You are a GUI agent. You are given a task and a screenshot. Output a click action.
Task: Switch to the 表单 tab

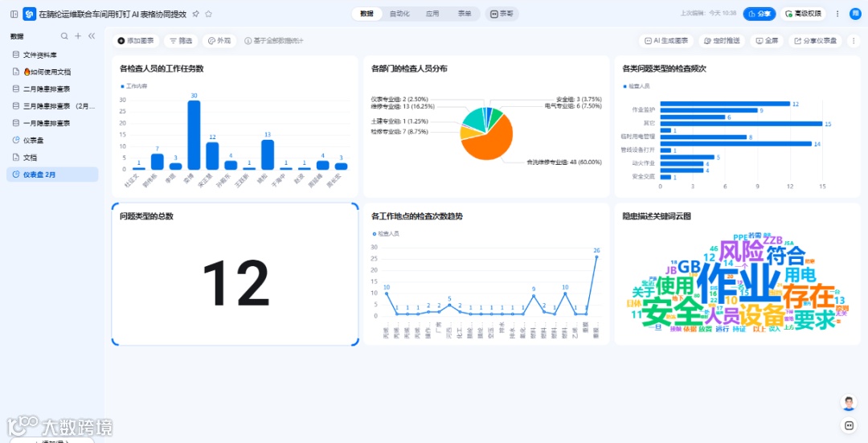(465, 14)
